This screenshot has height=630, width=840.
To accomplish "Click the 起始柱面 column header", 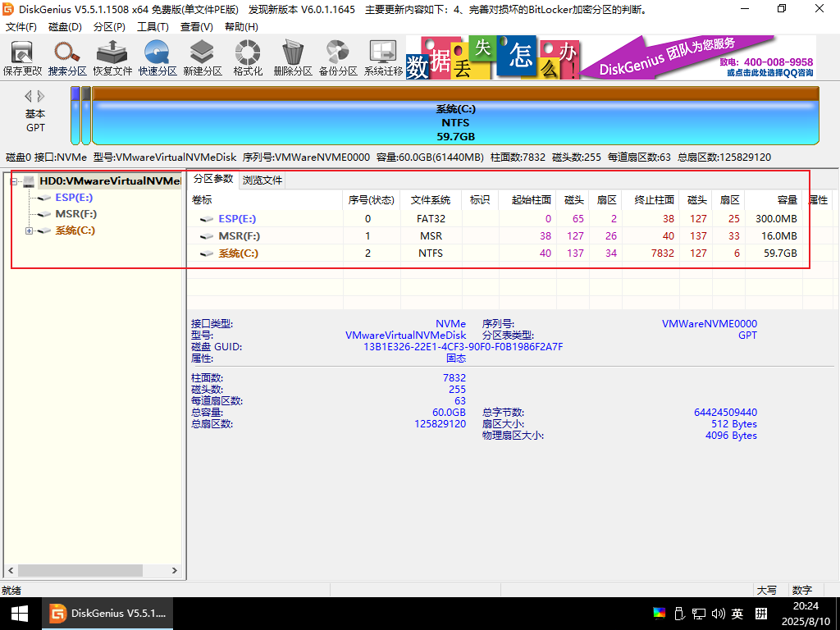I will [527, 200].
